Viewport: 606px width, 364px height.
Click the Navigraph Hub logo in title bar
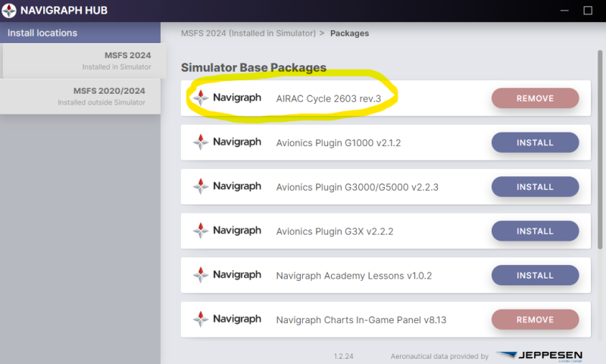pyautogui.click(x=9, y=11)
